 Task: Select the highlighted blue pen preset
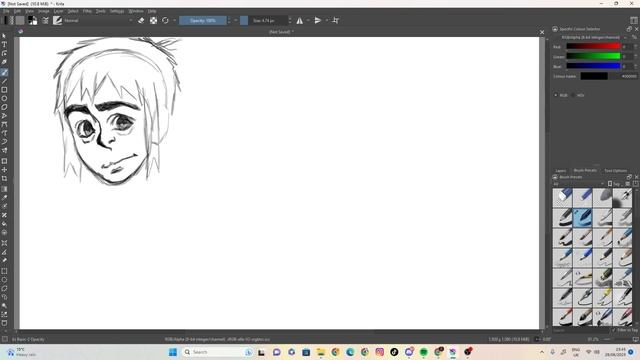pos(583,218)
